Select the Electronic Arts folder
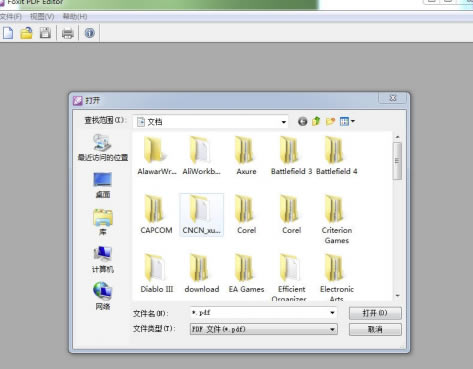 point(336,277)
